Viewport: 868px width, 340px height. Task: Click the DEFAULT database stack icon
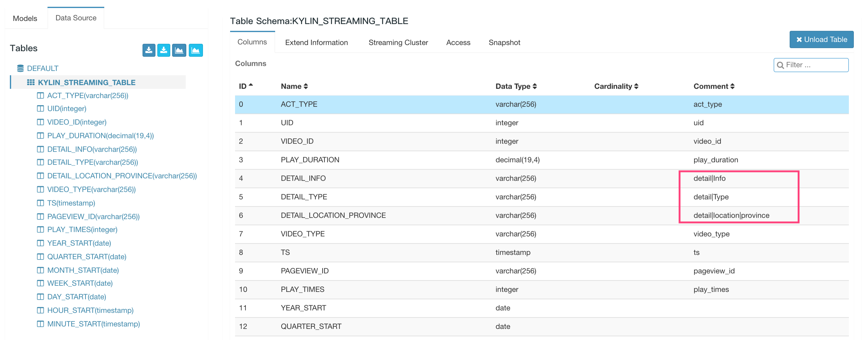click(x=21, y=68)
